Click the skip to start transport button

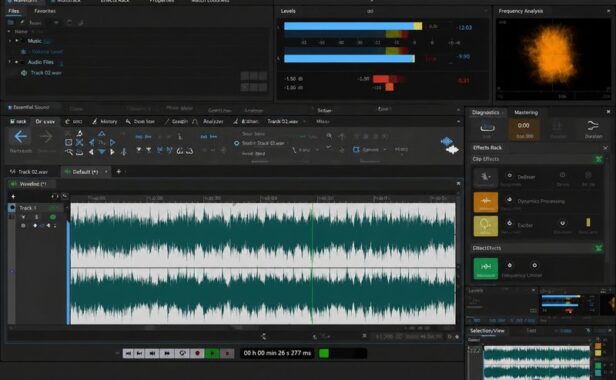pyautogui.click(x=128, y=353)
